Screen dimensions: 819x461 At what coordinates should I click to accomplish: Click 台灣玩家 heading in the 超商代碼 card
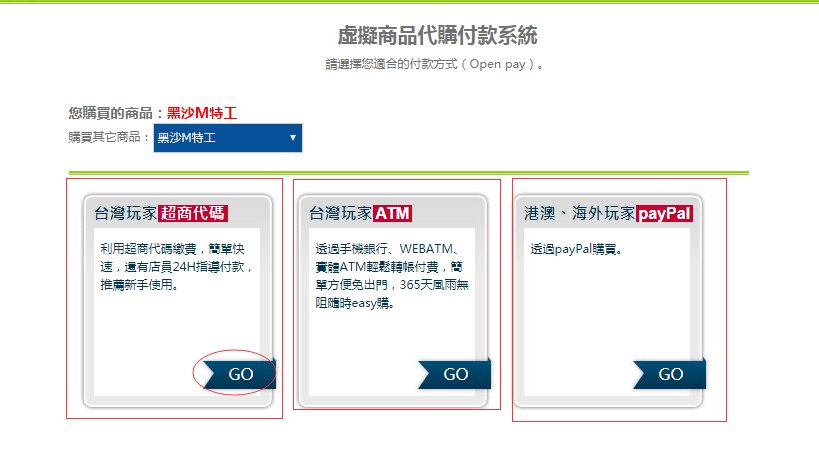[x=125, y=213]
